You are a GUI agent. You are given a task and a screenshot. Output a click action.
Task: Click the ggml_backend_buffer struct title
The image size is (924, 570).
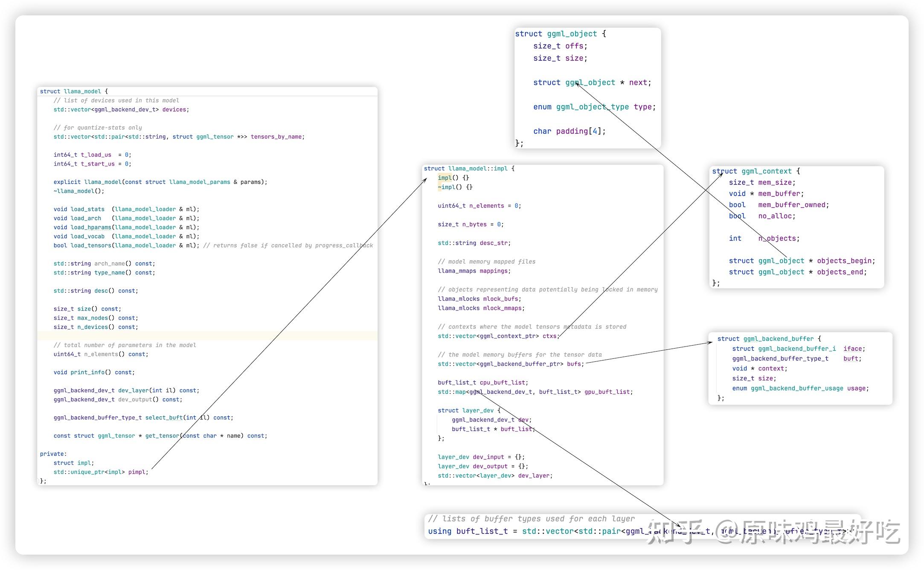(x=778, y=339)
